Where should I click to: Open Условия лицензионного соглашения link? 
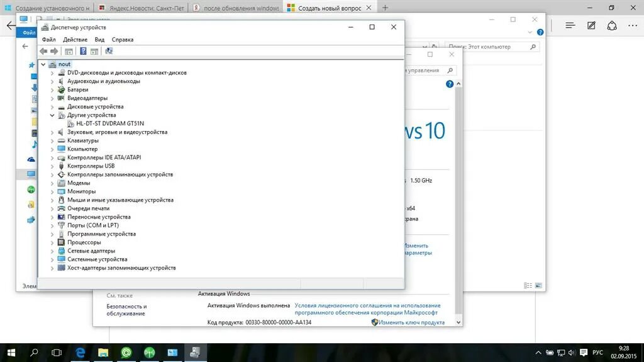[367, 309]
